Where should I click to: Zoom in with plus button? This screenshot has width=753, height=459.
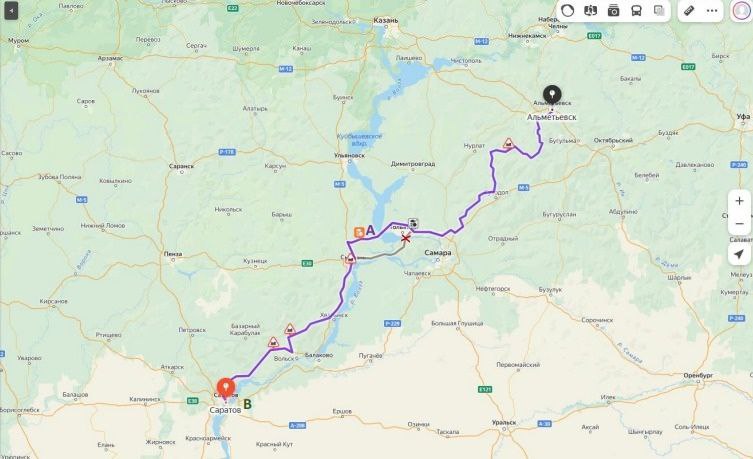(740, 201)
